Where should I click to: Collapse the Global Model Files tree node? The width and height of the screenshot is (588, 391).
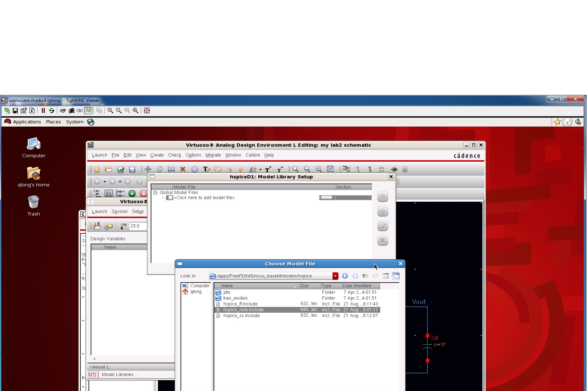(155, 193)
